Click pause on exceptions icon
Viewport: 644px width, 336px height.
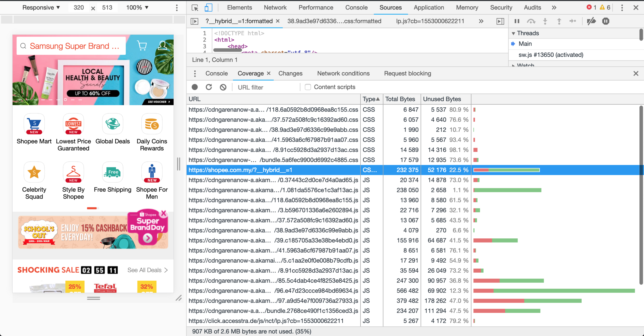(606, 21)
